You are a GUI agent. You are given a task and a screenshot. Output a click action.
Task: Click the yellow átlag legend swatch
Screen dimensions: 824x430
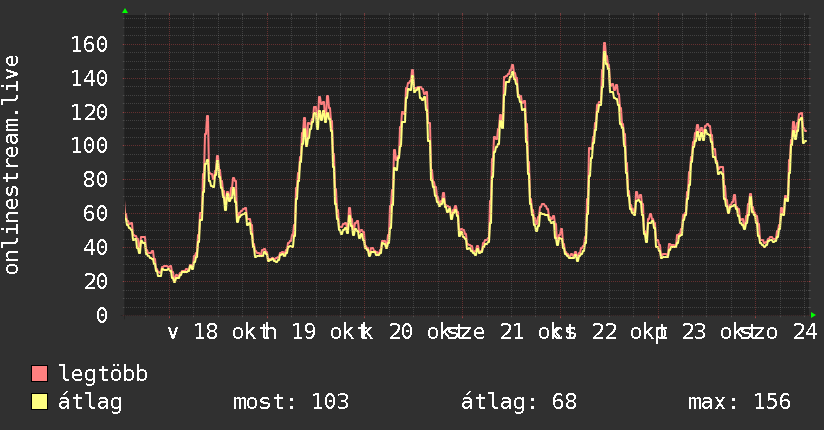tap(39, 402)
